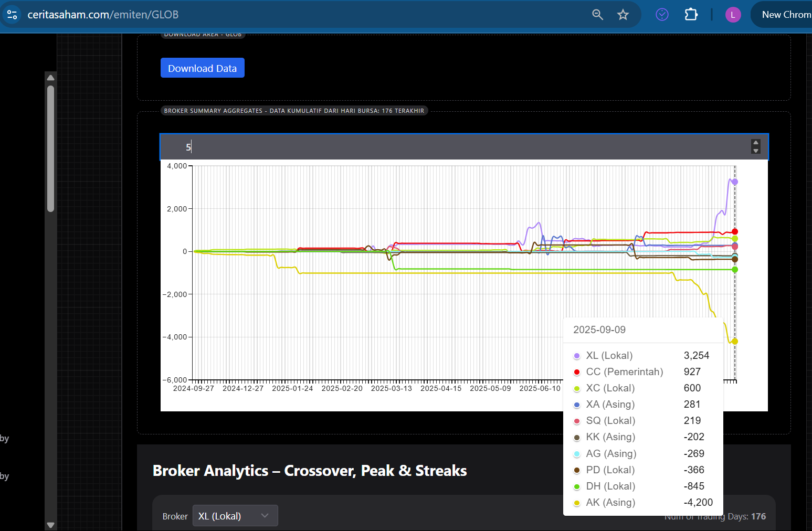Click the CC (Pemerintah) red dot in tooltip
The height and width of the screenshot is (531, 812).
pyautogui.click(x=577, y=372)
